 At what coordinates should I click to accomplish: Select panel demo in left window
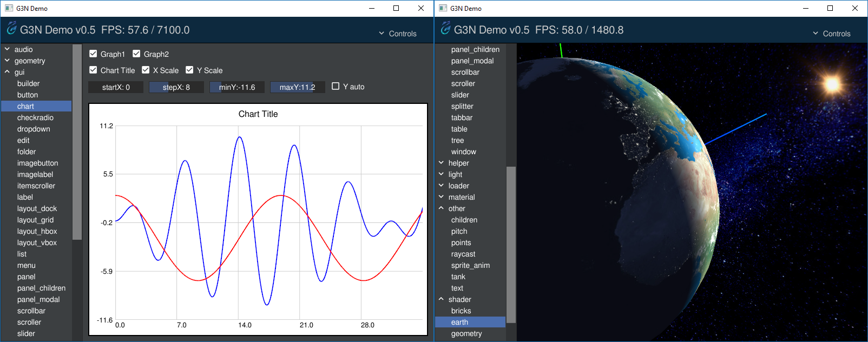point(36,277)
